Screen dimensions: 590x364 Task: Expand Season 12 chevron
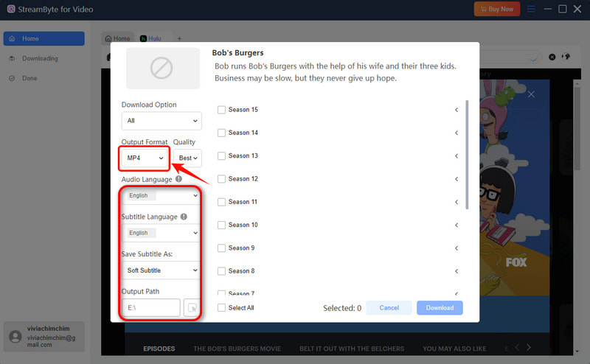[457, 179]
